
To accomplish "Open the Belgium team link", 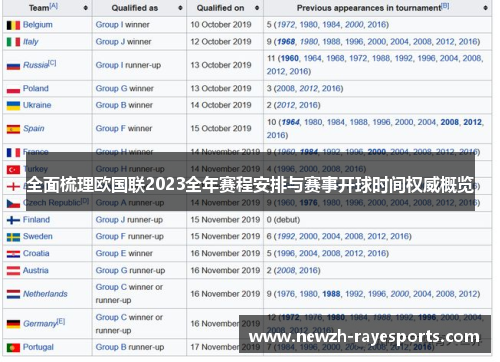I will (x=38, y=25).
